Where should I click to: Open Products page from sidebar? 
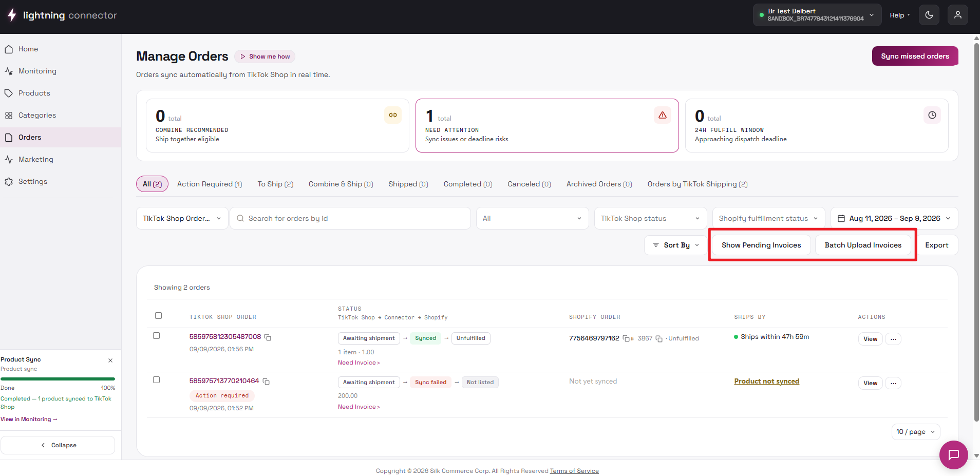(61, 93)
